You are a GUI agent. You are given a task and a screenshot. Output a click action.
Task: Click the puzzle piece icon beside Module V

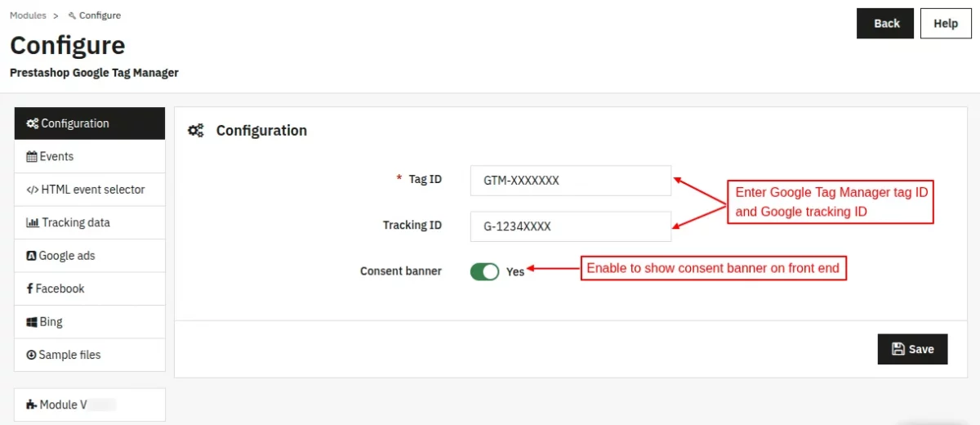tap(32, 405)
